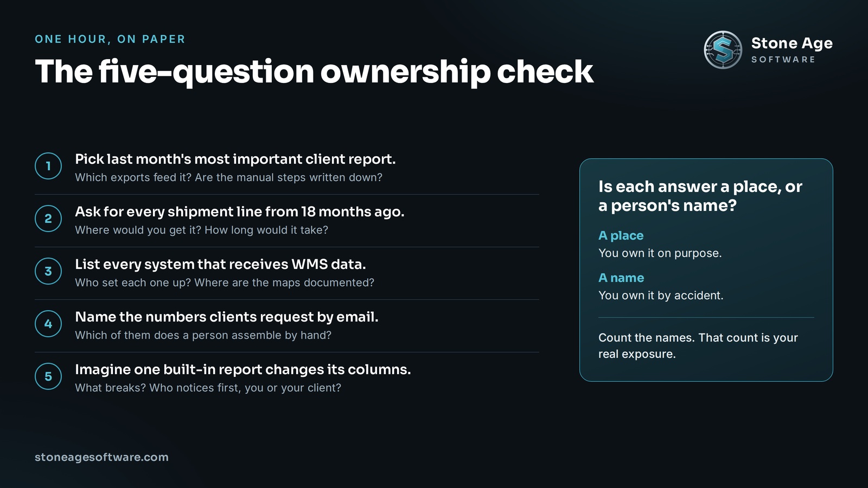868x488 pixels.
Task: Click 'Imagine one built-in report changes its columns.'
Action: coord(243,369)
